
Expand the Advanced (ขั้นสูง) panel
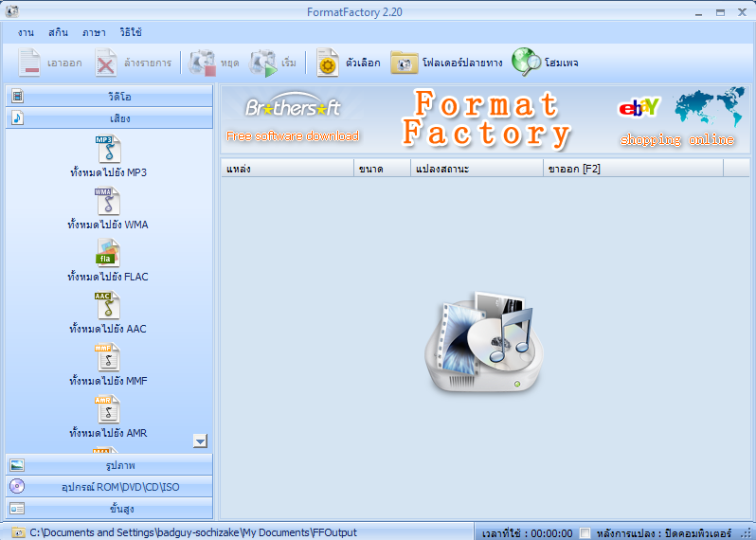tap(109, 508)
